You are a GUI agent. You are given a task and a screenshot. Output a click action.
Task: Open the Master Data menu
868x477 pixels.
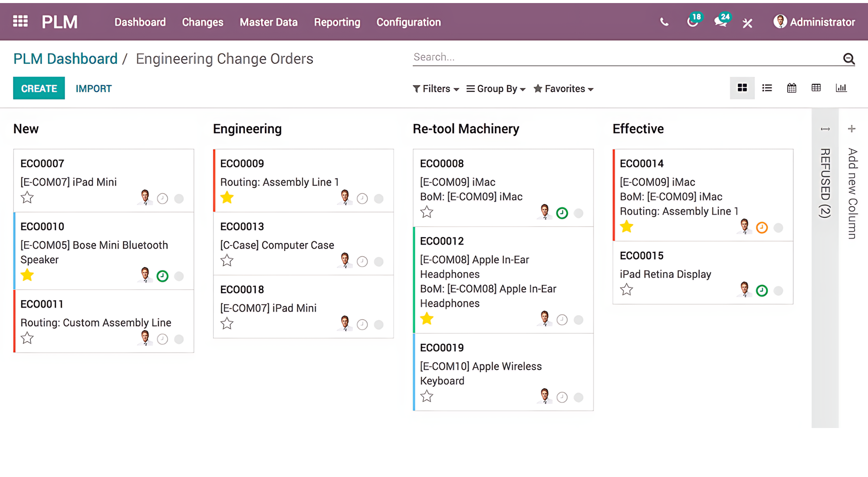click(x=268, y=22)
